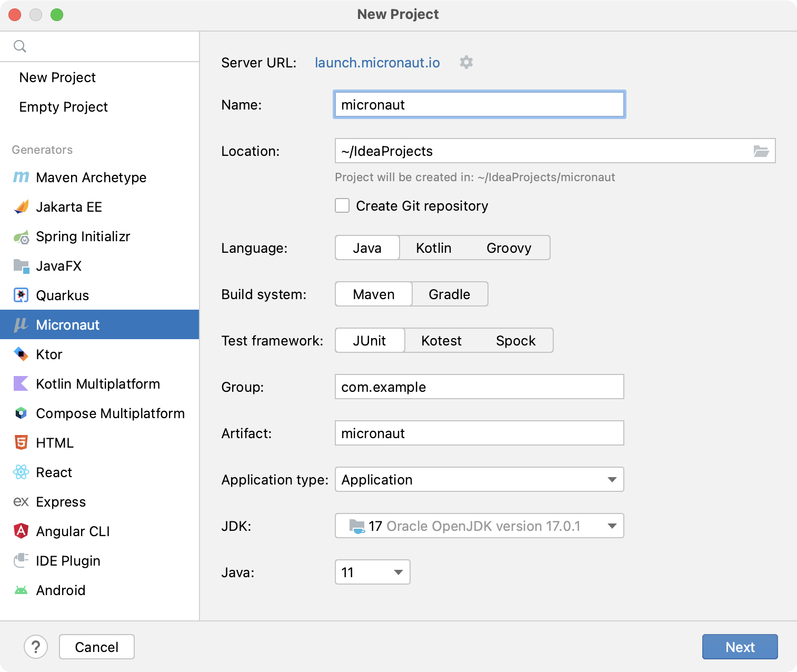Select React generator
Image resolution: width=797 pixels, height=672 pixels.
tap(99, 472)
